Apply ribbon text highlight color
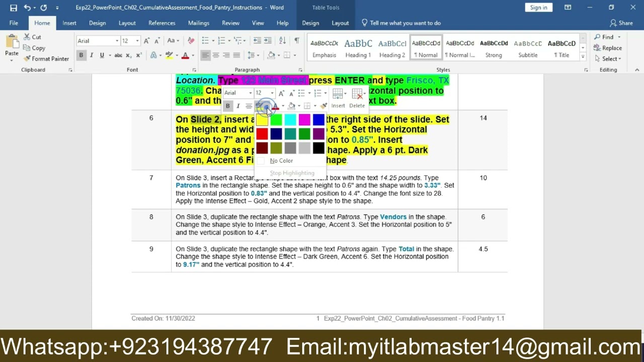Viewport: 644px width, 362px height. tap(169, 55)
